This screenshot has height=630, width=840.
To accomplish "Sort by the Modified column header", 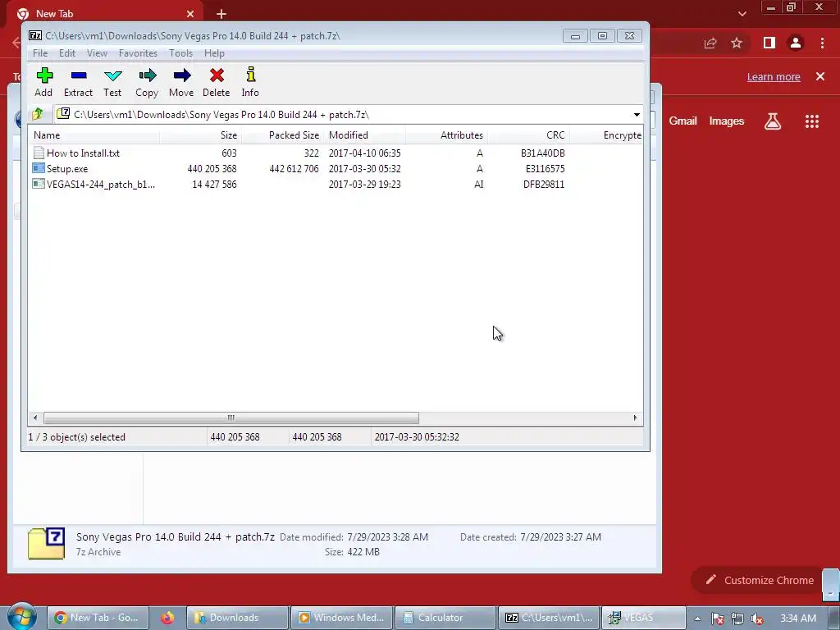I will click(364, 135).
